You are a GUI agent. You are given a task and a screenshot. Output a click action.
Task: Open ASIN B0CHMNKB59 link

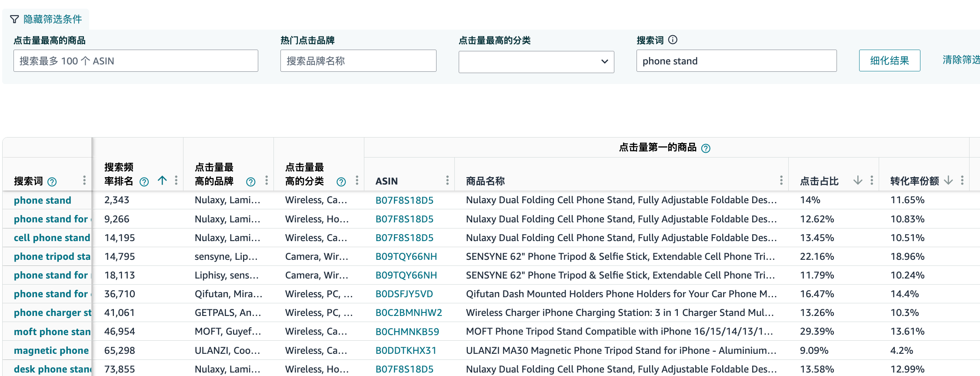(x=407, y=332)
